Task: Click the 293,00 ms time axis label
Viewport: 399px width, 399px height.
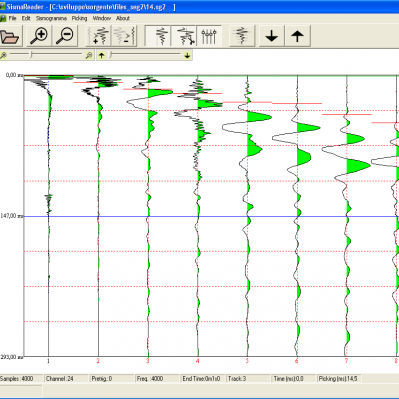Action: (12, 357)
